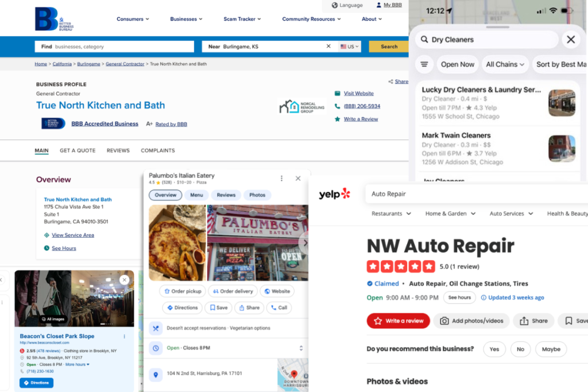Viewport: 588px width, 392px height.
Task: Click Write a Review on BBB
Action: pyautogui.click(x=361, y=119)
